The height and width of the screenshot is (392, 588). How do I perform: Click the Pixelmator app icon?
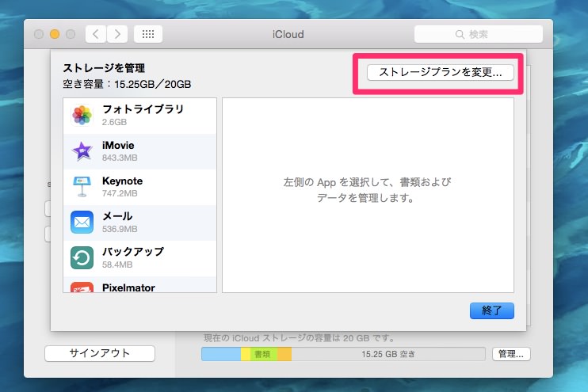tap(82, 287)
